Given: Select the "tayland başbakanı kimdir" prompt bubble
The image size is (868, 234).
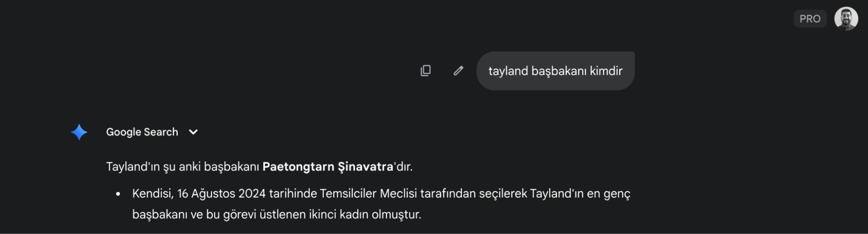Looking at the screenshot, I should 555,71.
